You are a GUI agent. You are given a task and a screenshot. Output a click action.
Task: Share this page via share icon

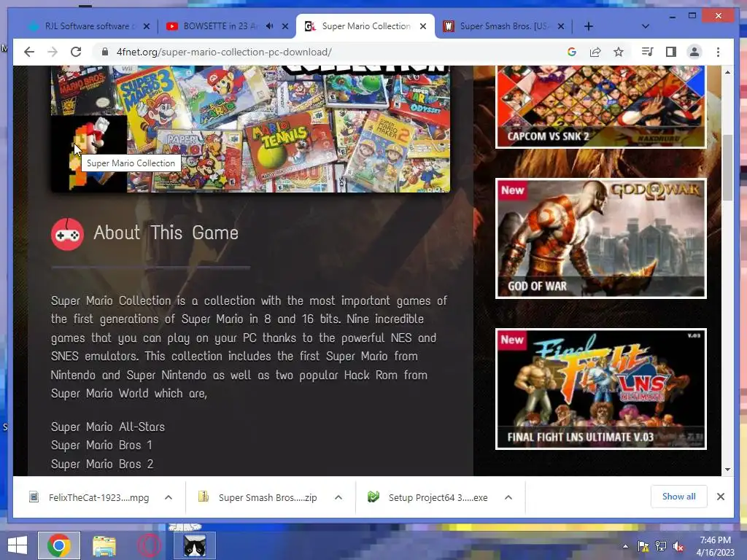tap(595, 52)
